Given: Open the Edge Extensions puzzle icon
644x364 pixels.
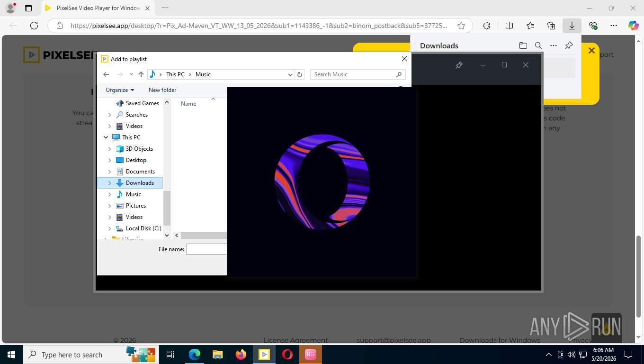Looking at the screenshot, I should click(486, 26).
